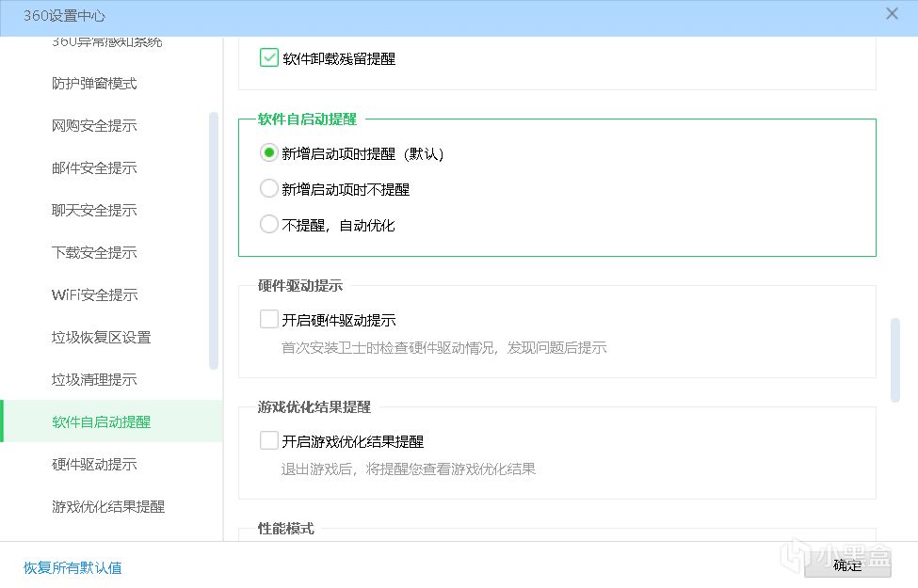Click 恢复所有默认值 link
The image size is (918, 588).
(72, 568)
